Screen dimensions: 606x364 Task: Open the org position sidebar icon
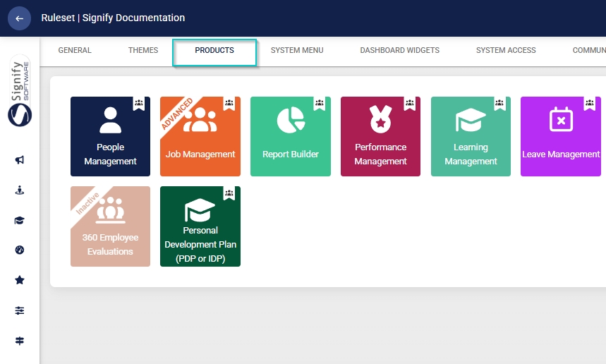[20, 190]
